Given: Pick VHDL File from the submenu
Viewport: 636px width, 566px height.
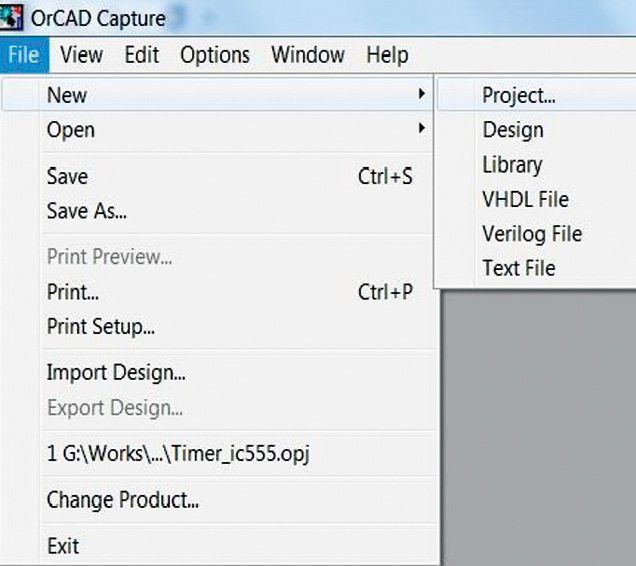Looking at the screenshot, I should click(x=525, y=199).
